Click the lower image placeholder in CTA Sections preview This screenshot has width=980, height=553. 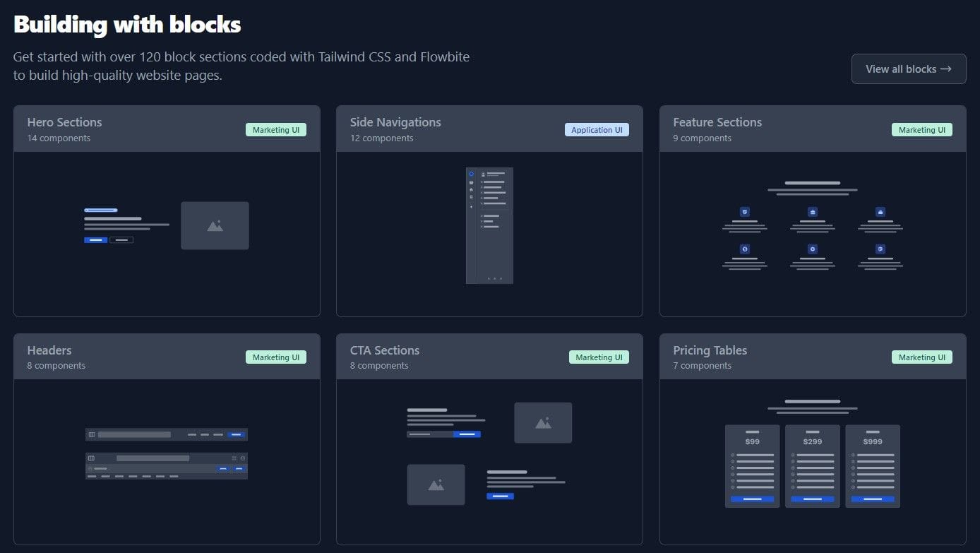point(436,484)
